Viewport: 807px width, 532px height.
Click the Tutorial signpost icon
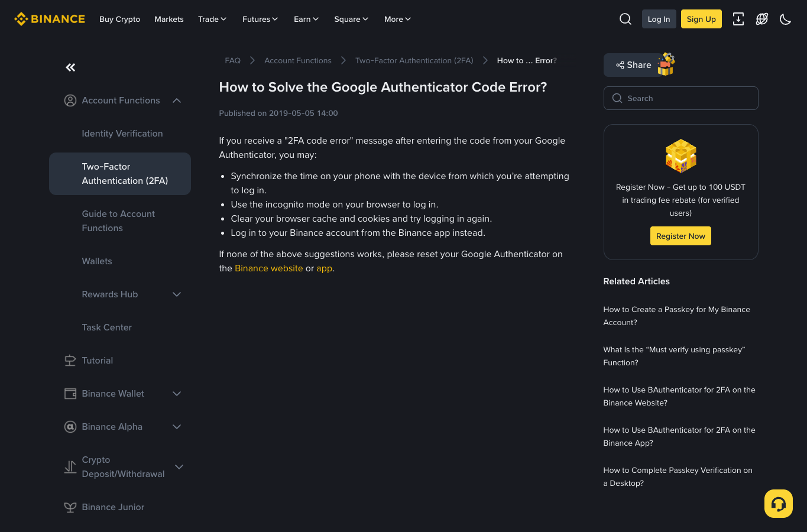(70, 361)
